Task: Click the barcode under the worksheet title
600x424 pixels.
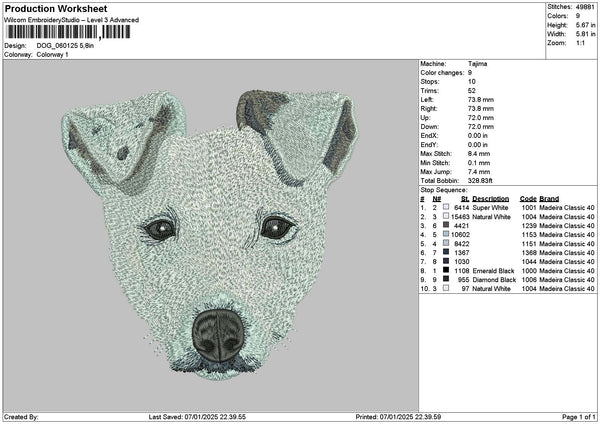Action: [67, 32]
